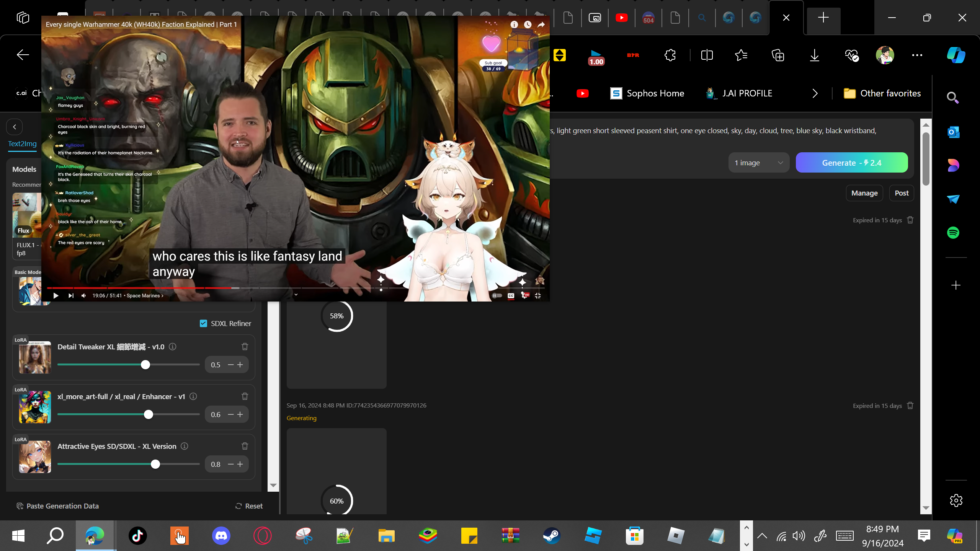This screenshot has height=551, width=980.
Task: Delete the 8:48 PM generation task
Action: coord(910,406)
